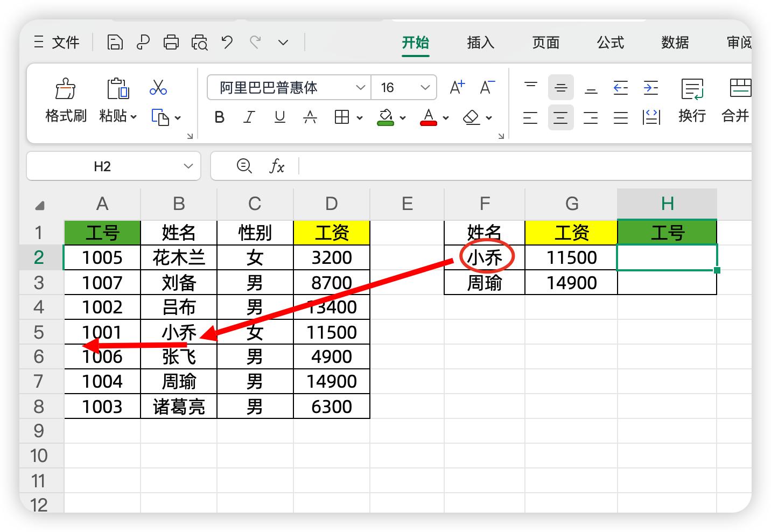Toggle align right
The width and height of the screenshot is (771, 532).
(x=591, y=117)
